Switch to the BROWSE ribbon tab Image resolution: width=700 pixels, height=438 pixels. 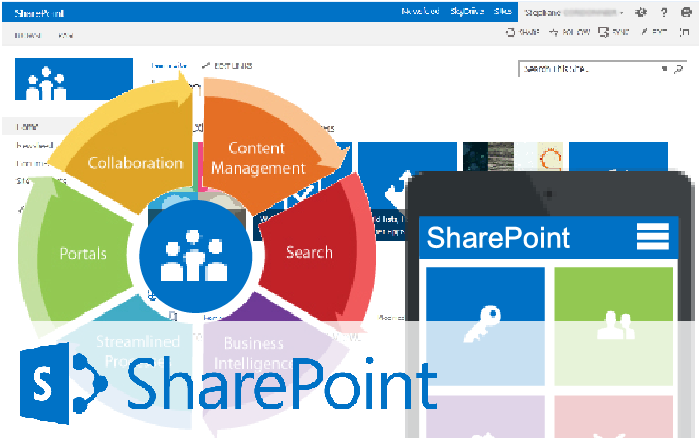(x=28, y=35)
